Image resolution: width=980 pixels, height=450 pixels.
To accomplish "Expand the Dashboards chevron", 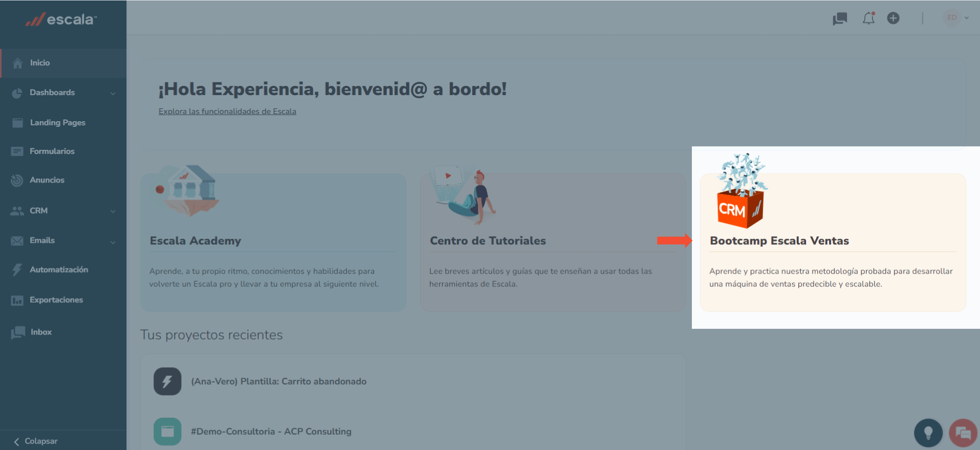I will (x=113, y=93).
